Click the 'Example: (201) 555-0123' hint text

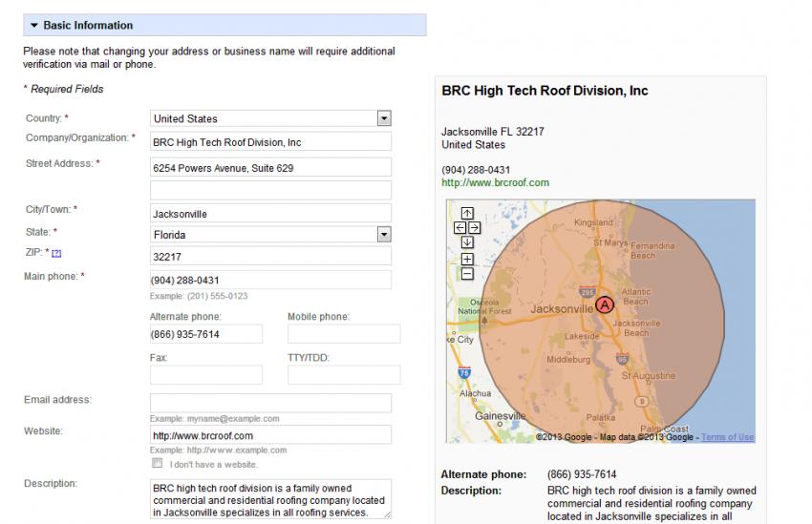199,296
